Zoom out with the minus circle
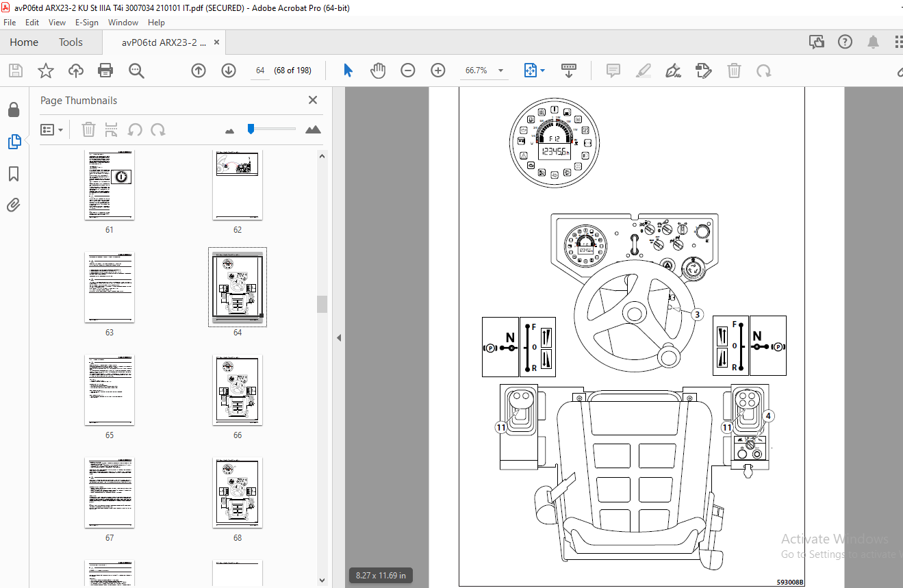903x588 pixels. point(408,71)
